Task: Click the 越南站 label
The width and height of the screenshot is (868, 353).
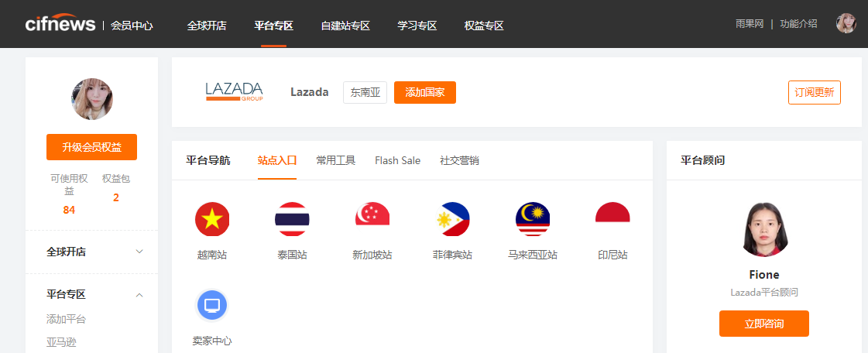Action: point(212,255)
